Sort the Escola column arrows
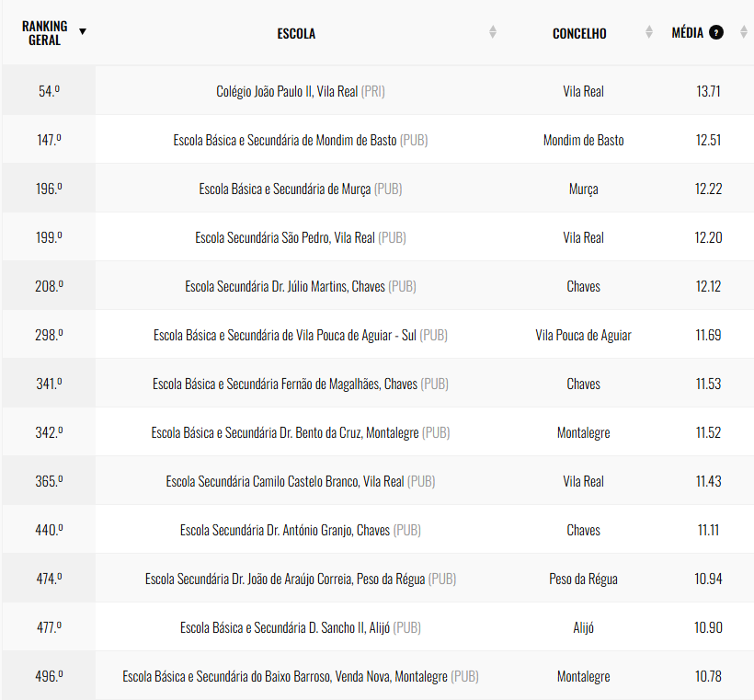 click(x=493, y=33)
